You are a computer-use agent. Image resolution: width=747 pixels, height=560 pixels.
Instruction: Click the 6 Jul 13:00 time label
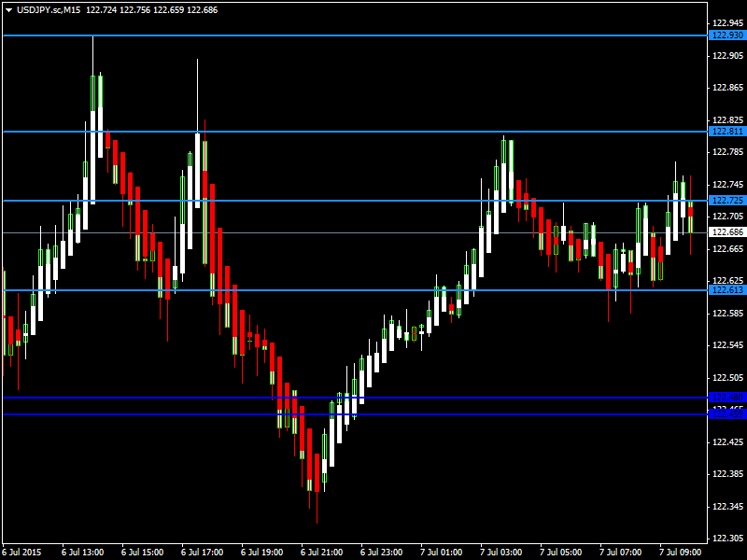click(81, 552)
